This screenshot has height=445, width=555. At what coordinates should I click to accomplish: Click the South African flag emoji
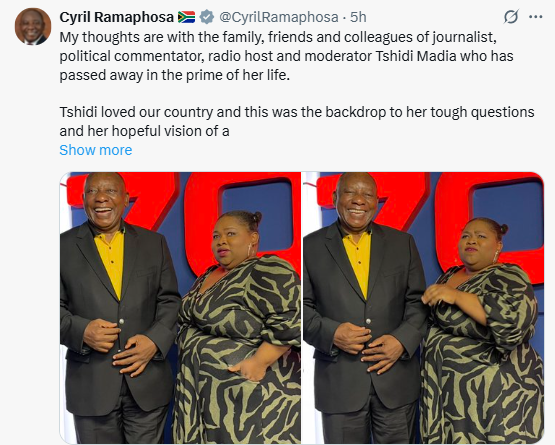[187, 17]
